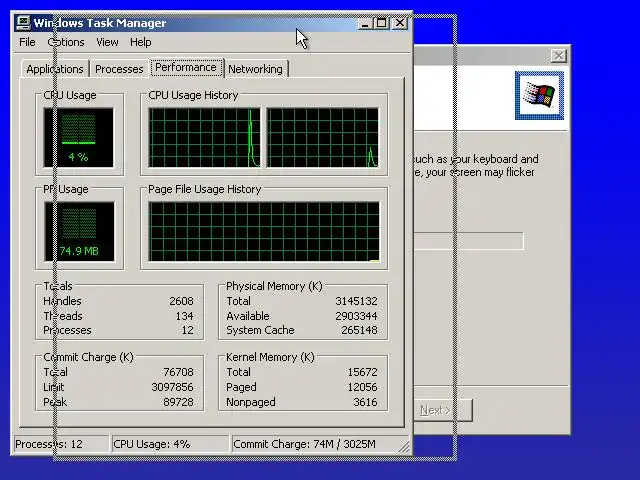Open the File menu
This screenshot has height=480, width=640.
coord(27,42)
